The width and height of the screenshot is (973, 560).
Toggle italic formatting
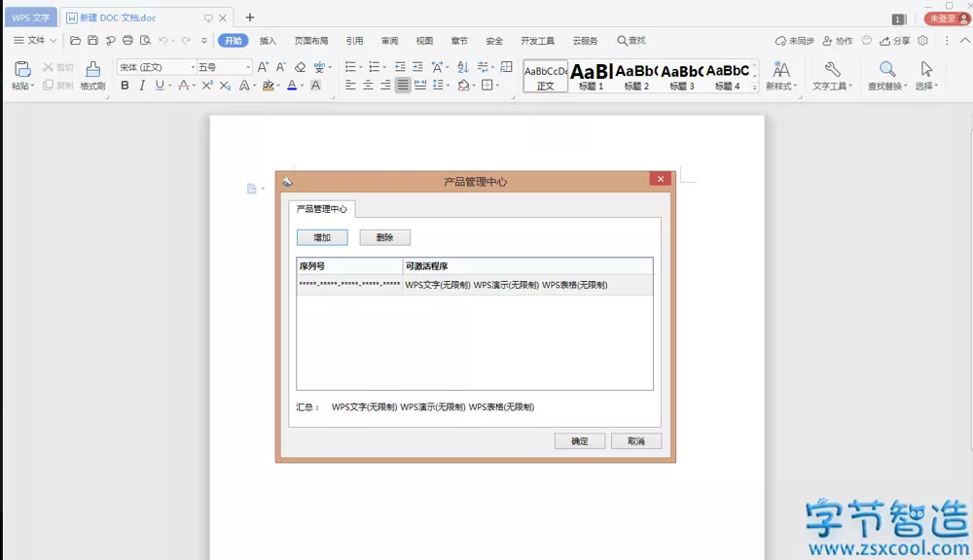click(142, 86)
